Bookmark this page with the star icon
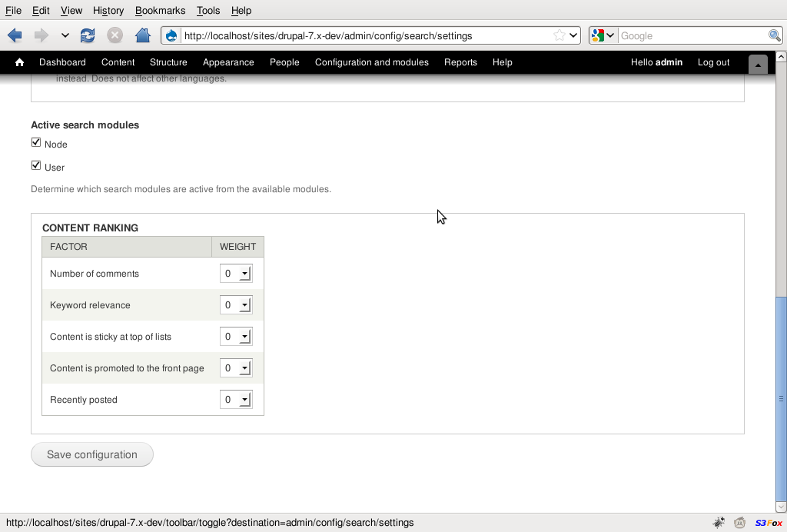This screenshot has width=787, height=532. pyautogui.click(x=560, y=35)
